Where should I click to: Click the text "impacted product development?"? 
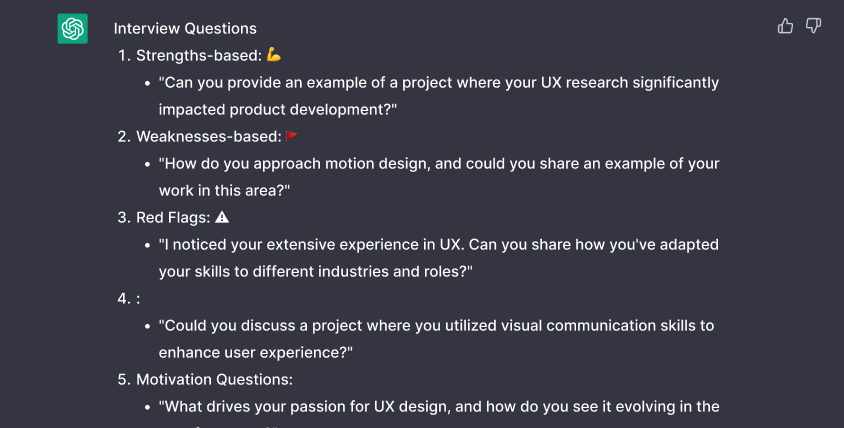click(278, 109)
